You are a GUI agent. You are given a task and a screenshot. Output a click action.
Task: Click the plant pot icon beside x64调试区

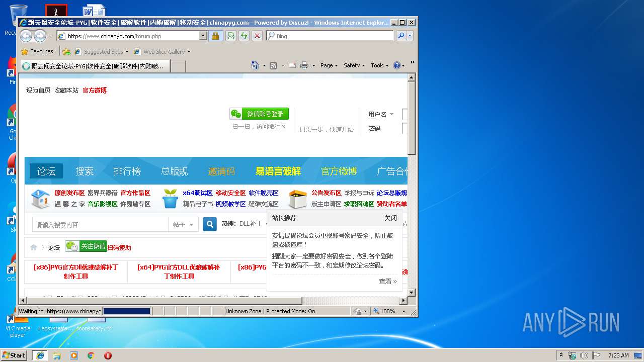click(171, 199)
